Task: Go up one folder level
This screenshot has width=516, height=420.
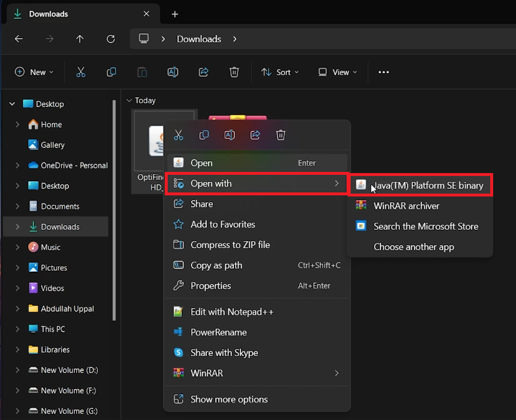Action: click(x=80, y=39)
